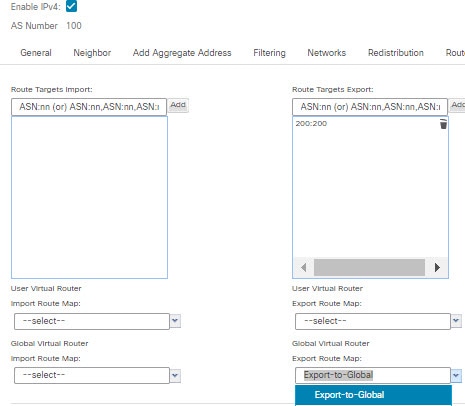This screenshot has width=465, height=406.
Task: Uncheck the Enable IPv4 checkbox
Action: point(71,6)
